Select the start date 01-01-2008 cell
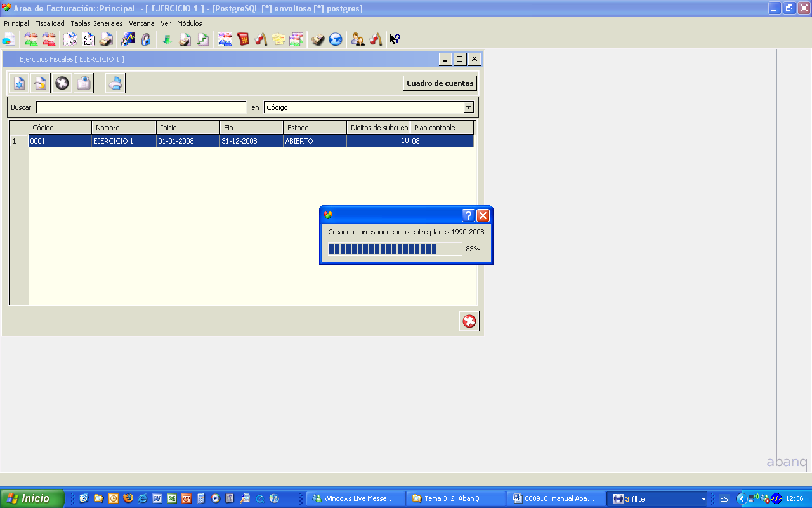Viewport: 812px width, 508px height. pos(188,141)
